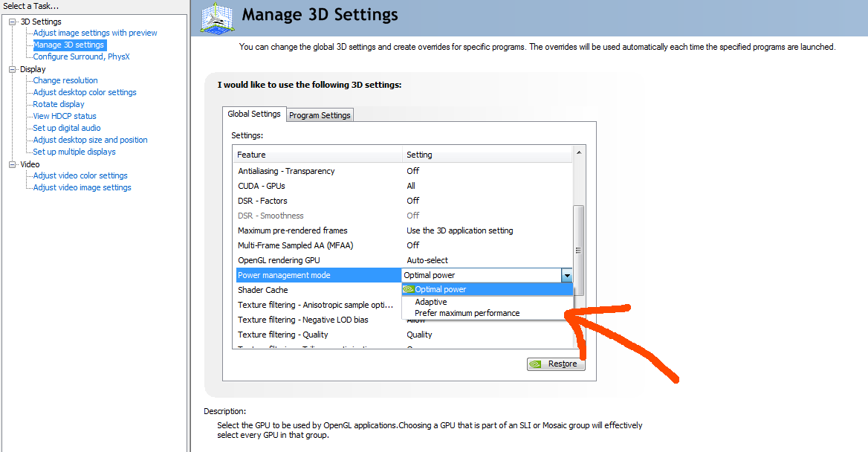Select Prefer maximum performance option
The height and width of the screenshot is (452, 868).
(x=467, y=313)
